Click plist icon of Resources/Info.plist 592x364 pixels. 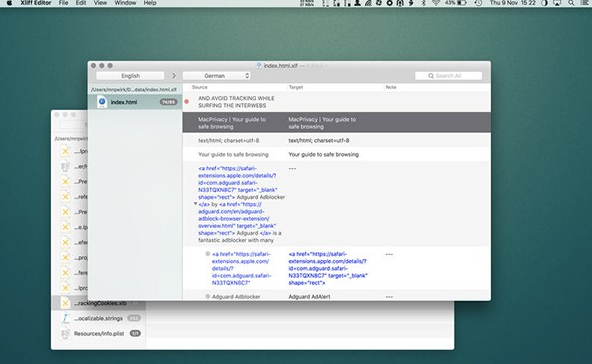[x=65, y=333]
